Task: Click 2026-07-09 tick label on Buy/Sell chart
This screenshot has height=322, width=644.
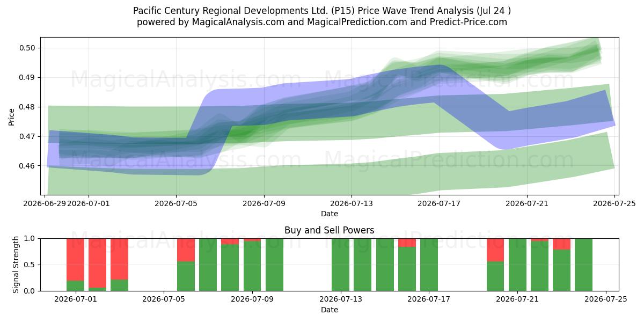Action: [x=252, y=299]
